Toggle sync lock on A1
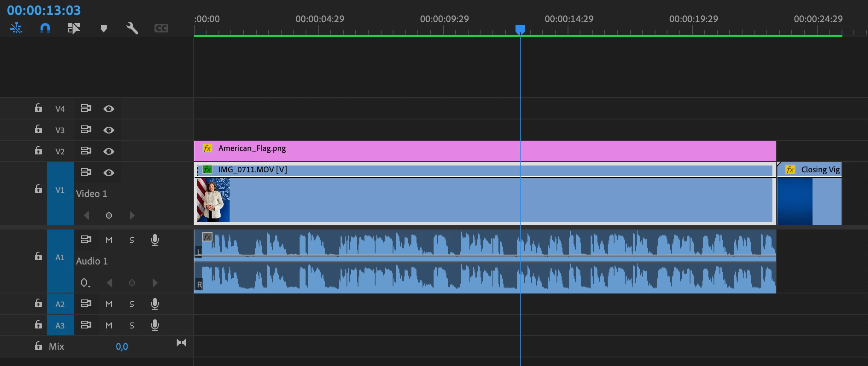This screenshot has width=868, height=366. click(86, 240)
